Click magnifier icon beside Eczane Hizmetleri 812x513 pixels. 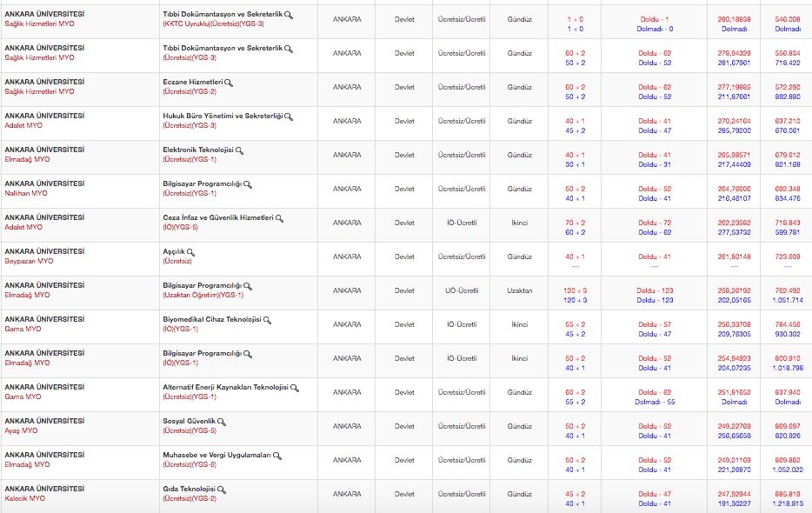[x=229, y=83]
